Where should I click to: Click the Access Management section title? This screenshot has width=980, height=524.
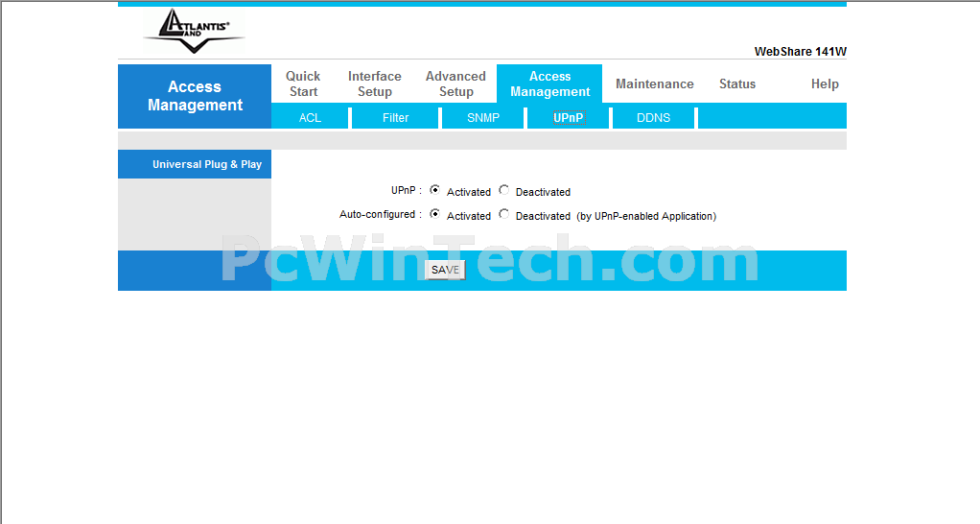click(195, 96)
